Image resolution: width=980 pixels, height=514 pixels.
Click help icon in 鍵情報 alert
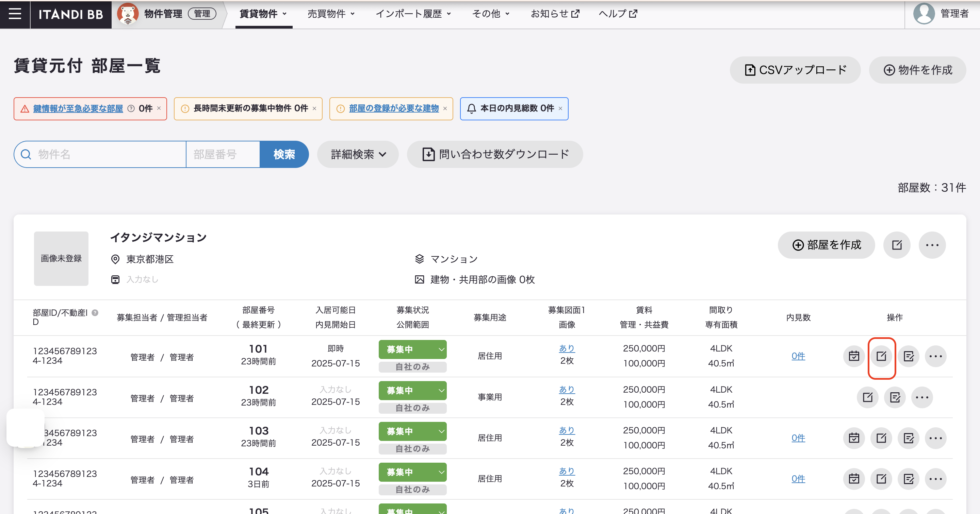(x=131, y=108)
